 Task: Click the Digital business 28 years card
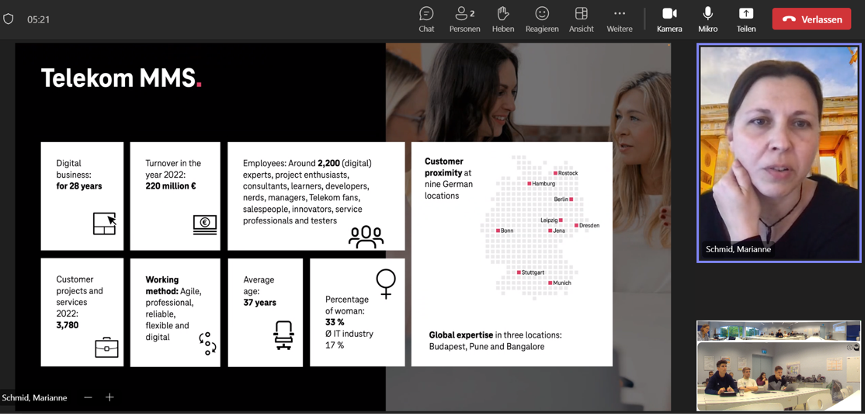click(x=82, y=196)
